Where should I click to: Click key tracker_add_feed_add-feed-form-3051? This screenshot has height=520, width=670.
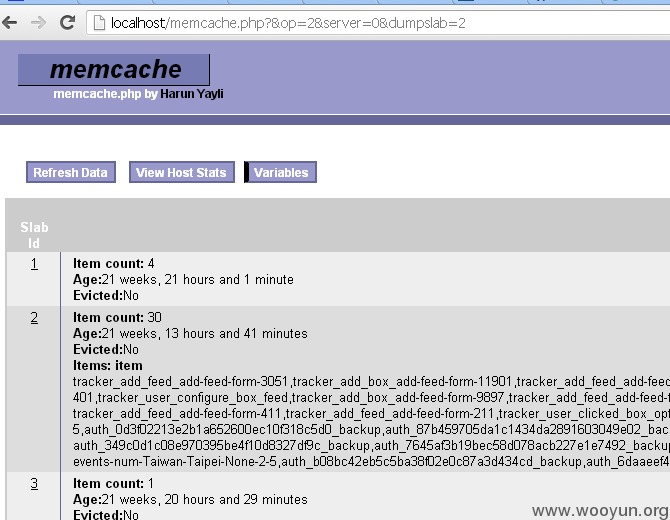pos(182,382)
